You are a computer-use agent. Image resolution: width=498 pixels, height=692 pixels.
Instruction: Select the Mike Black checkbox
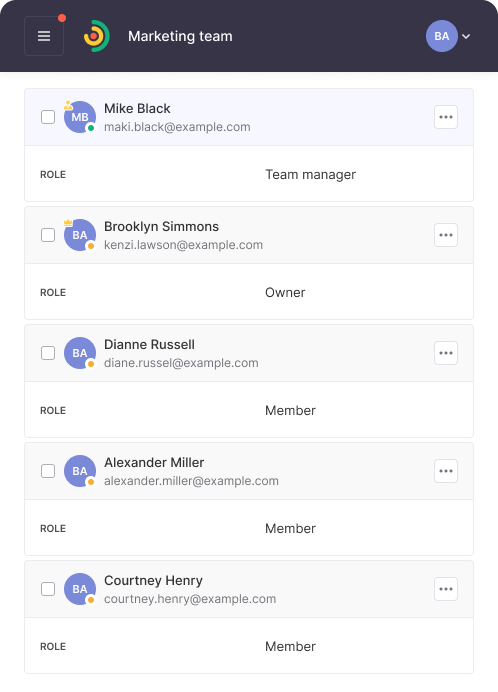pos(48,117)
